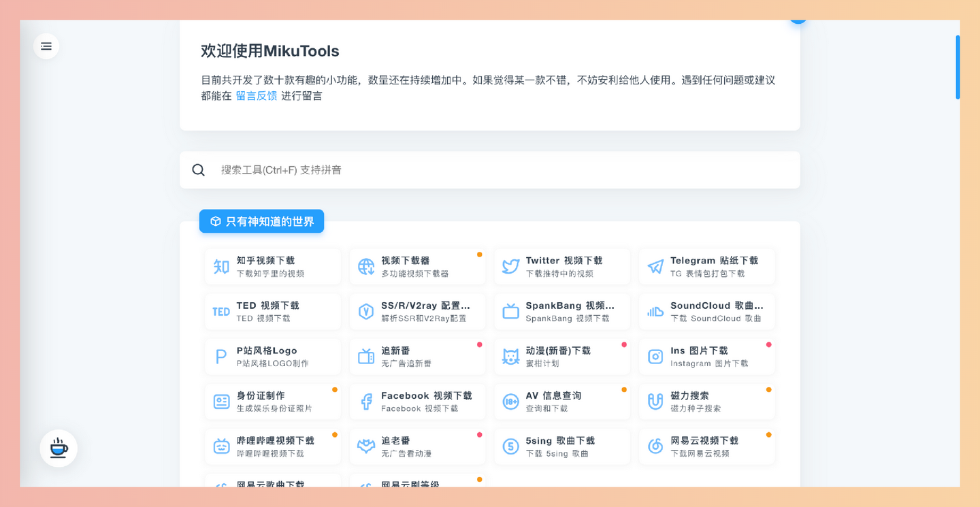
Task: Click the coffee cup donate button
Action: coord(59,448)
